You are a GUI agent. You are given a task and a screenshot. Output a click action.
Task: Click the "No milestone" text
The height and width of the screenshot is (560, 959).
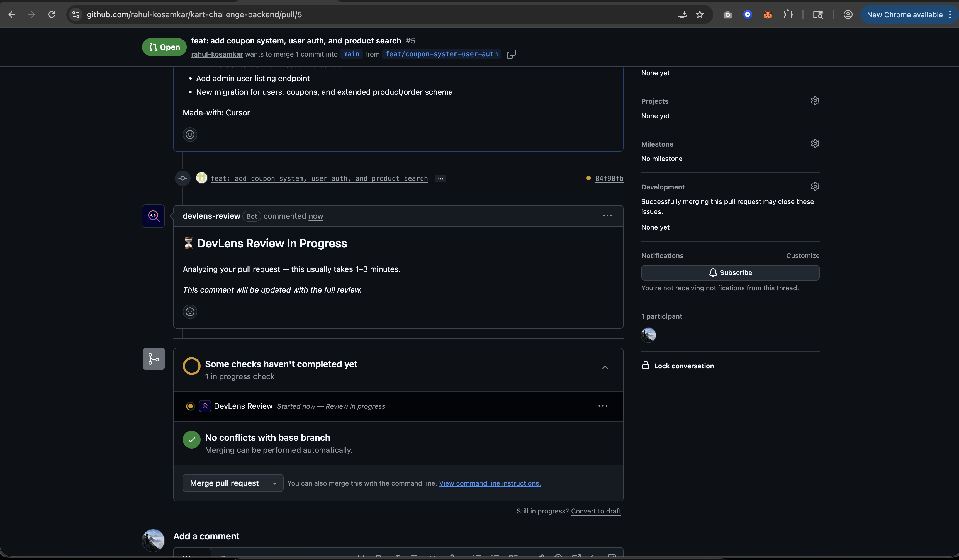click(x=662, y=159)
